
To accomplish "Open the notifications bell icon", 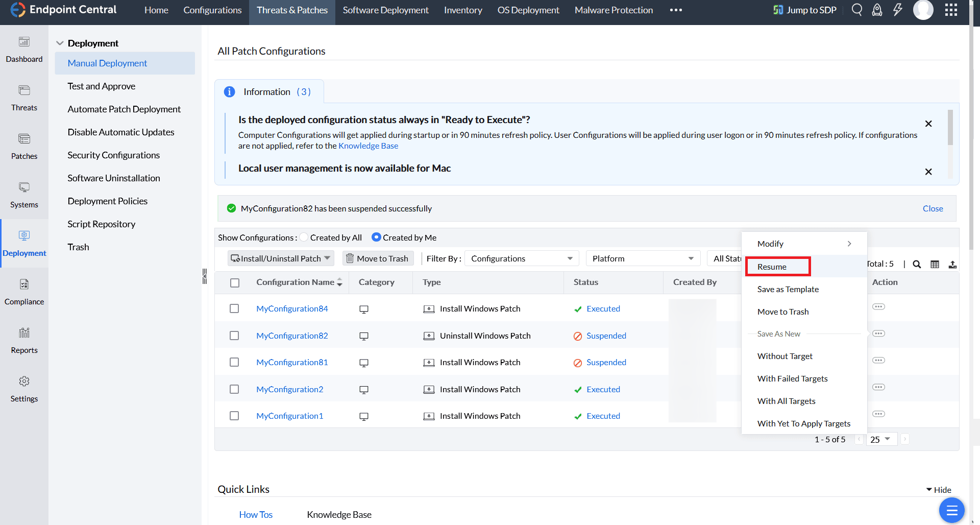I will pos(877,10).
